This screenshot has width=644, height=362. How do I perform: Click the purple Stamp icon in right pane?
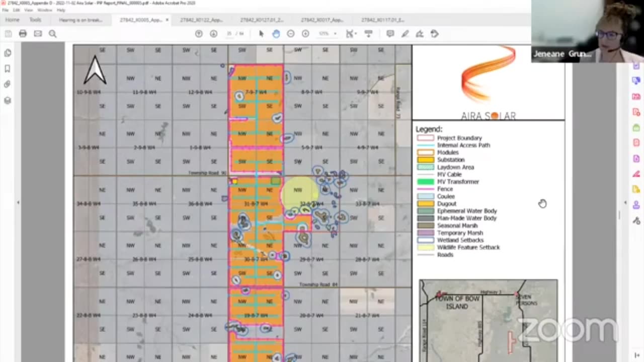636,205
